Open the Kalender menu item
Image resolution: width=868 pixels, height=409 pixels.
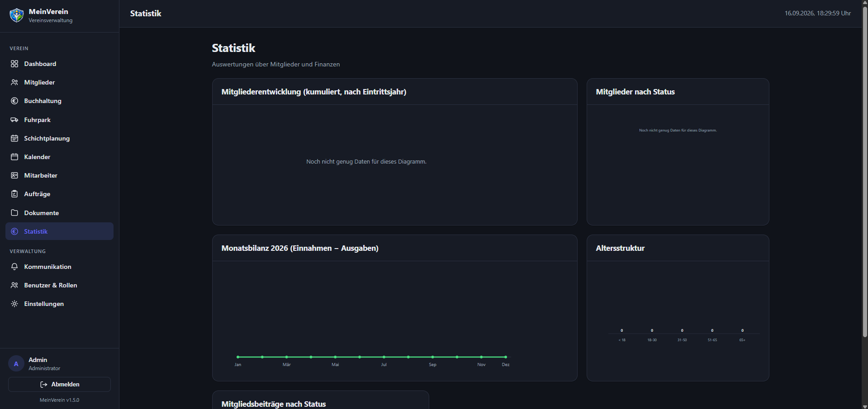59,157
